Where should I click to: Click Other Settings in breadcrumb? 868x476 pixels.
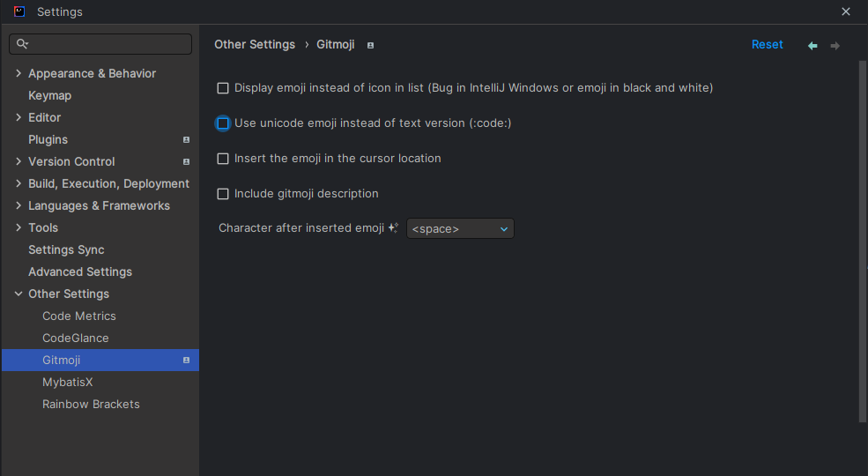click(255, 45)
